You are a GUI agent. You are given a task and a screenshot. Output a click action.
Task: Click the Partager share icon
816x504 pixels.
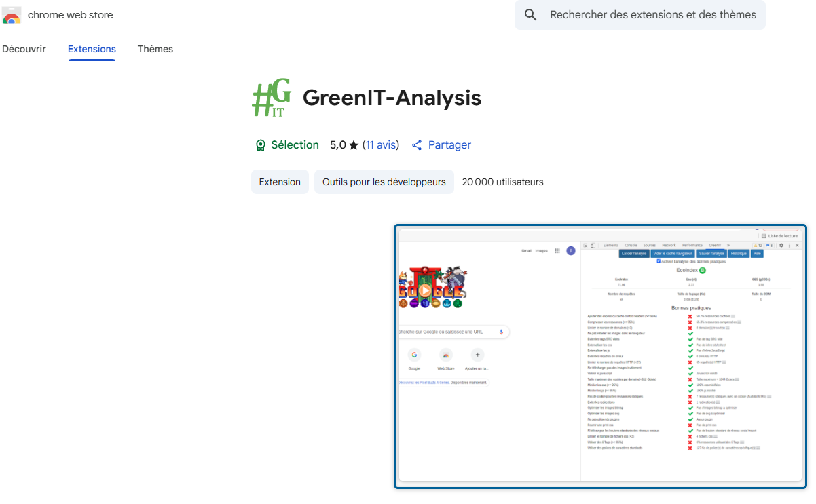416,144
